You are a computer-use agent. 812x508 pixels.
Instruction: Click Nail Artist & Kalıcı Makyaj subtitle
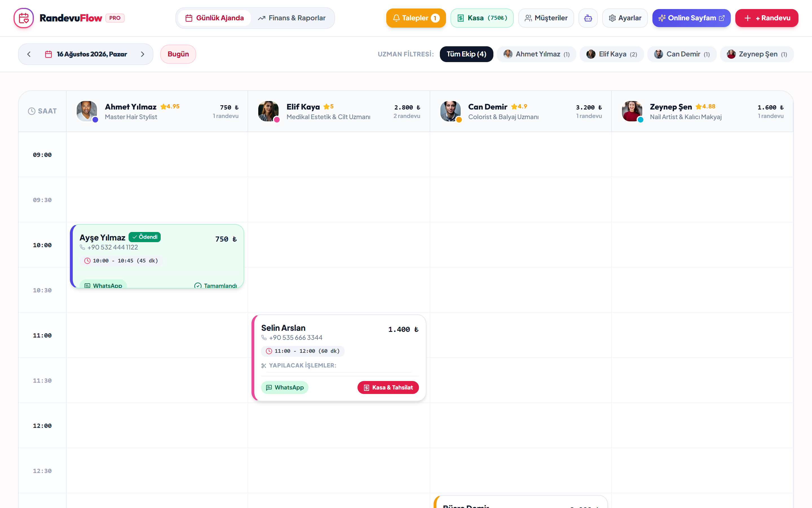point(686,117)
